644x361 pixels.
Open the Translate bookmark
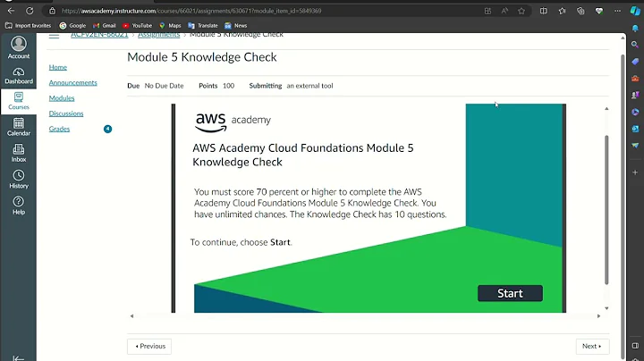pyautogui.click(x=203, y=25)
